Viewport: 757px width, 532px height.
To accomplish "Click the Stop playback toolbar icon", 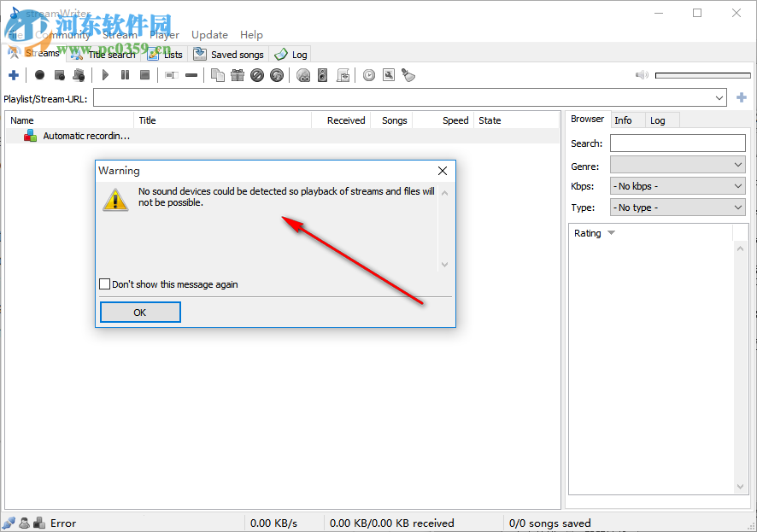I will [x=144, y=75].
